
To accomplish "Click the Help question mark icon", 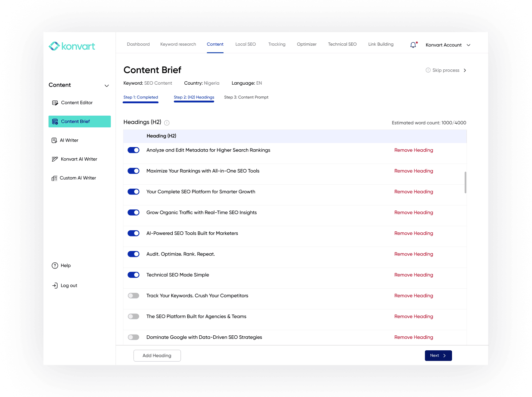I will [x=54, y=265].
